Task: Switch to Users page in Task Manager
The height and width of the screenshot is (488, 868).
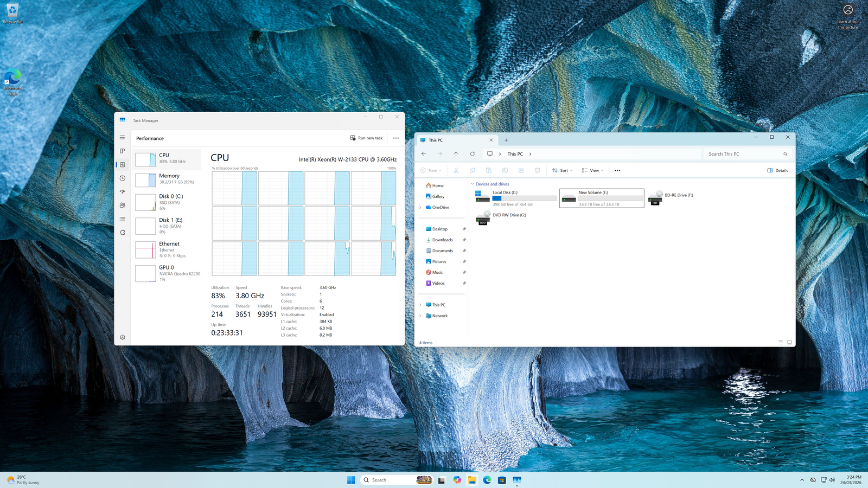Action: pyautogui.click(x=123, y=206)
